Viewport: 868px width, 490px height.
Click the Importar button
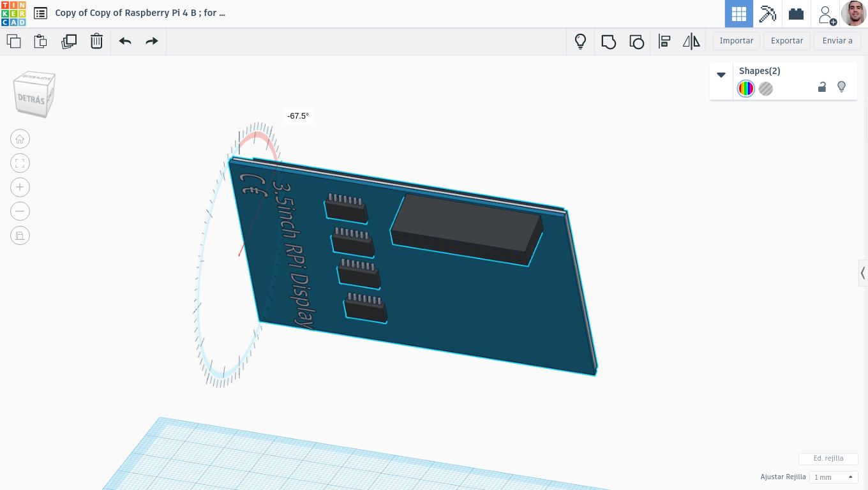click(737, 41)
